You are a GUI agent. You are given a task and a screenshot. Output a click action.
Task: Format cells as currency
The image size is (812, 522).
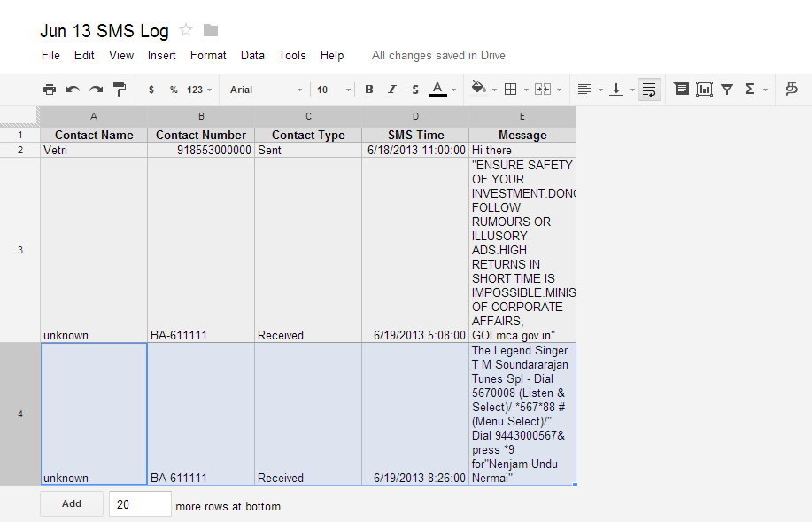pos(151,90)
